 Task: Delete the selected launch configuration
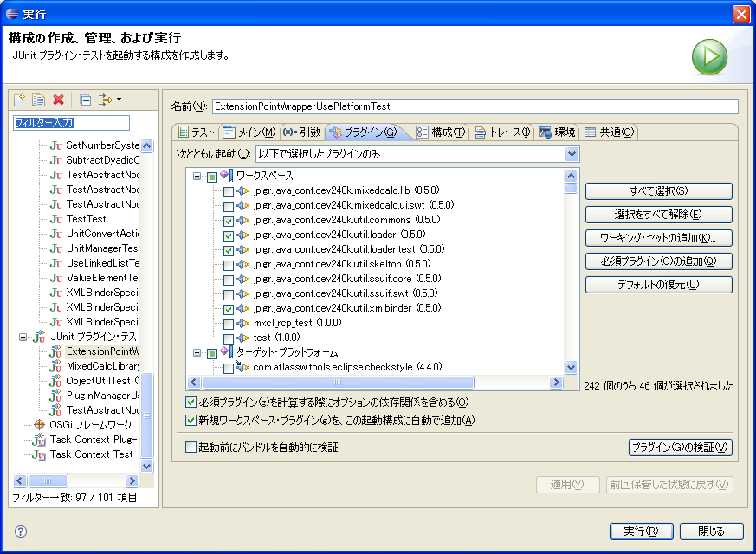tap(57, 100)
